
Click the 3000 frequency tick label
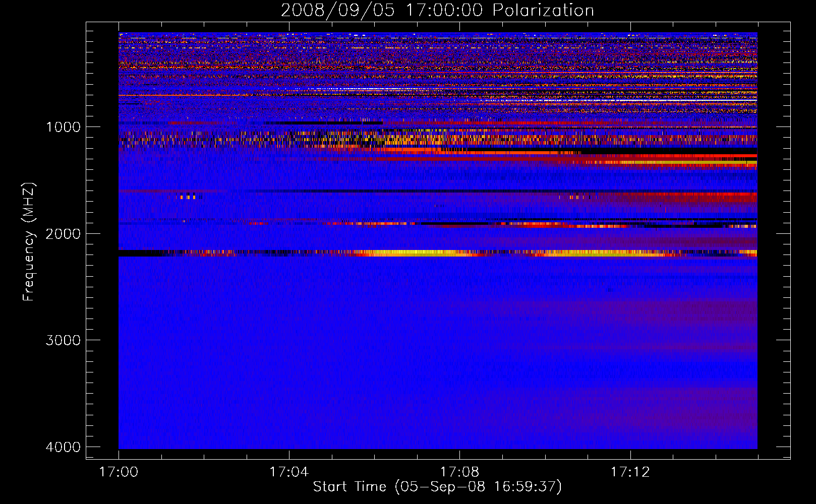[63, 340]
